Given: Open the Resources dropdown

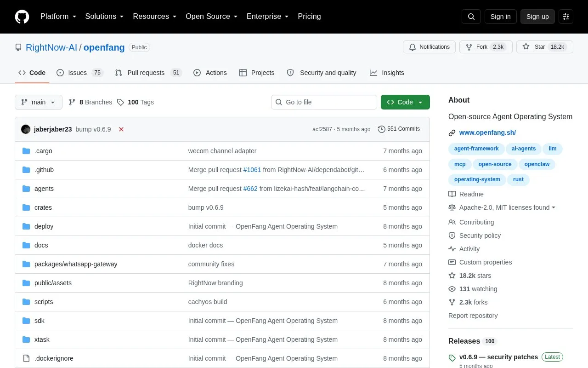Looking at the screenshot, I should (x=155, y=17).
